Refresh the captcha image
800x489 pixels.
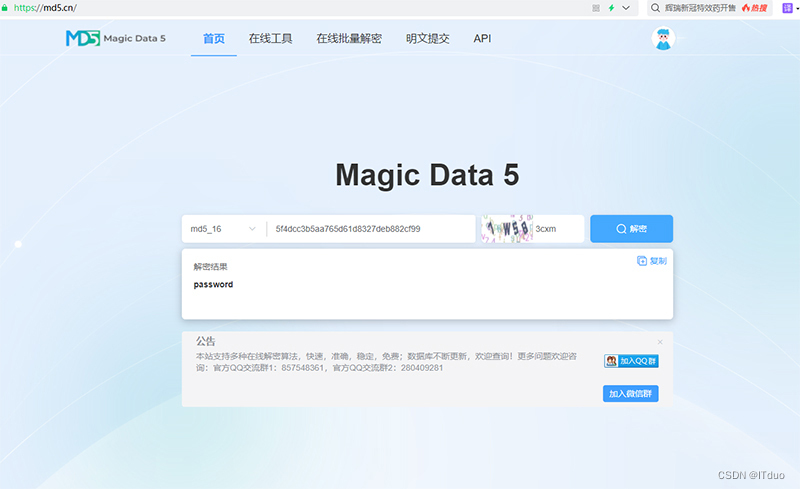pos(507,229)
